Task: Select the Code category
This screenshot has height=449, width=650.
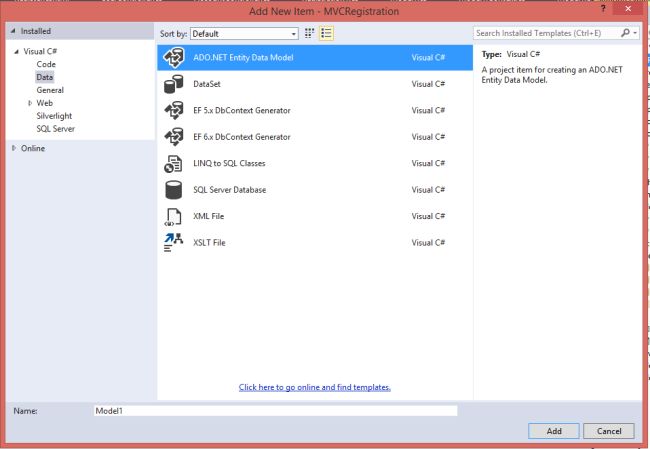Action: (46, 64)
